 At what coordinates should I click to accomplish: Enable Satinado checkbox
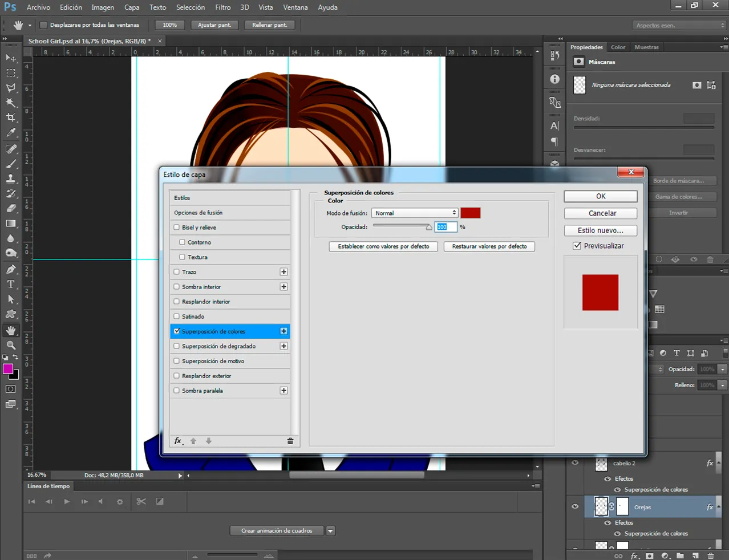(177, 316)
